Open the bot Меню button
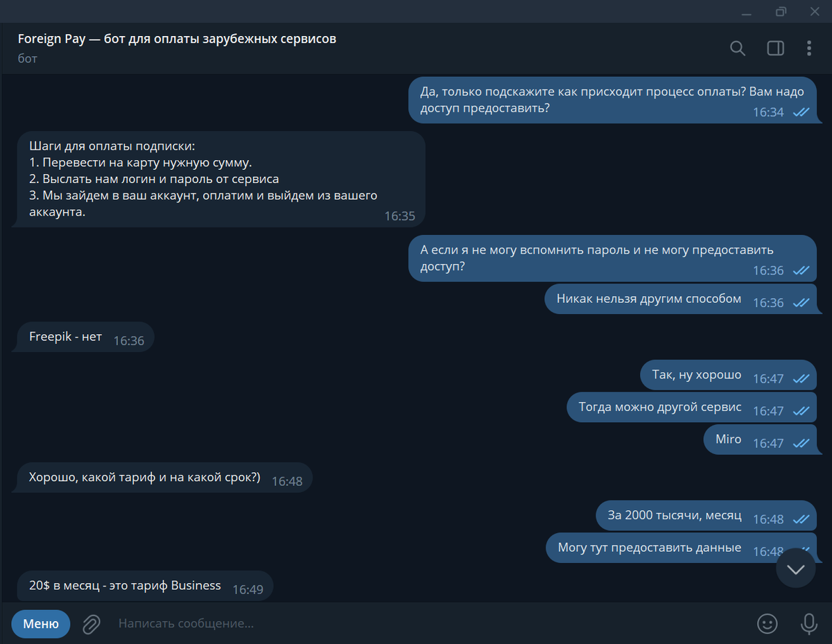The width and height of the screenshot is (832, 644). [41, 624]
